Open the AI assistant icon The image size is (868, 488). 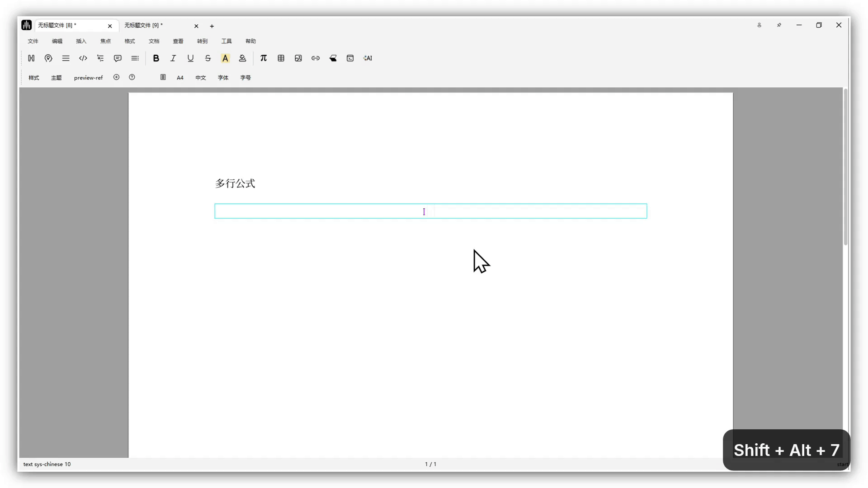point(368,58)
